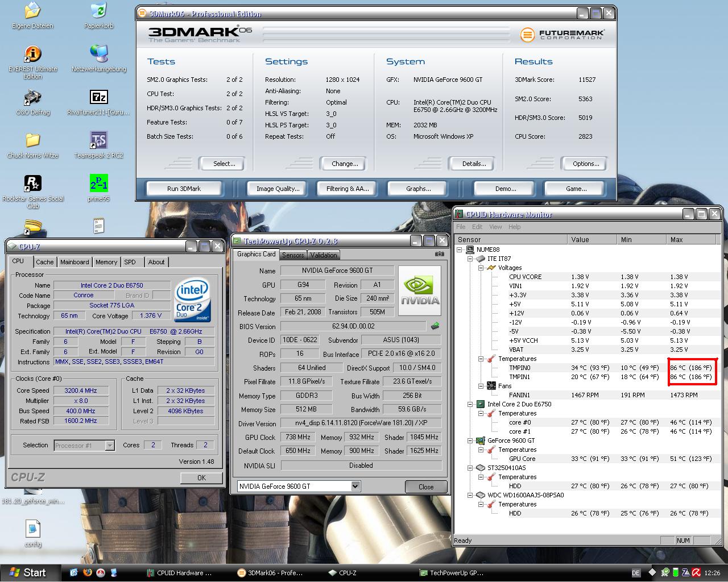This screenshot has width=728, height=582.
Task: Click the red Avira tray icon
Action: 697,573
